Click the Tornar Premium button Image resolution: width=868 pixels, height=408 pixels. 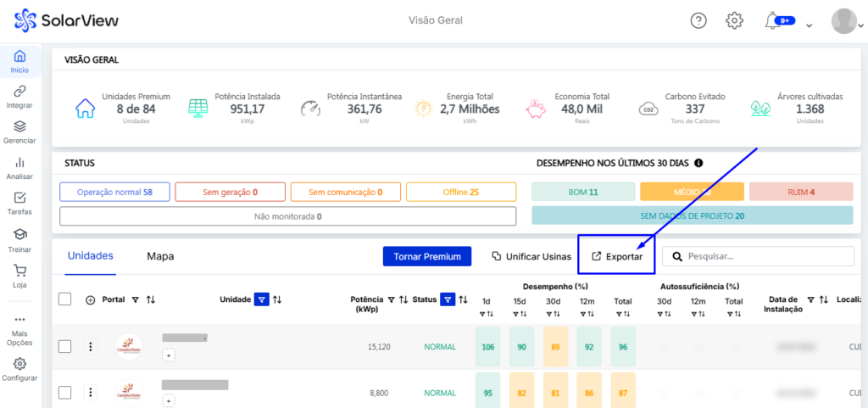tap(426, 256)
